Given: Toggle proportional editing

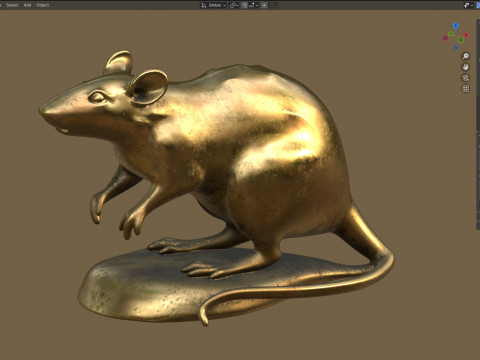Looking at the screenshot, I should [264, 5].
